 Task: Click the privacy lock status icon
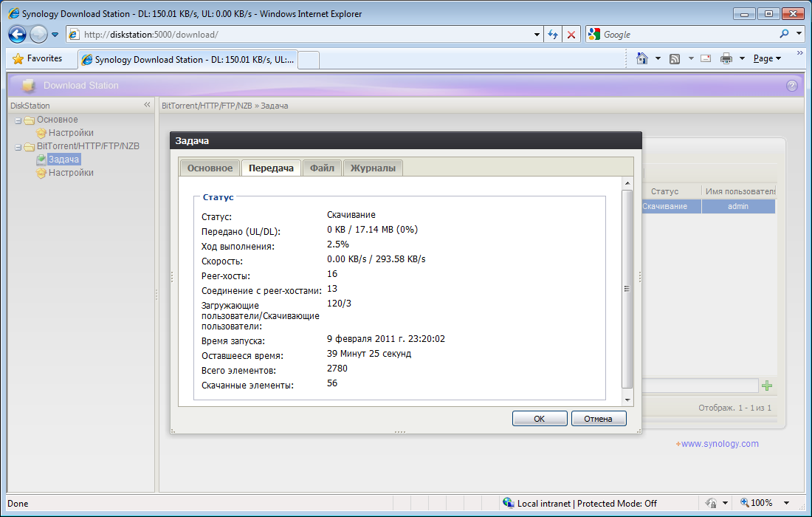coord(712,503)
